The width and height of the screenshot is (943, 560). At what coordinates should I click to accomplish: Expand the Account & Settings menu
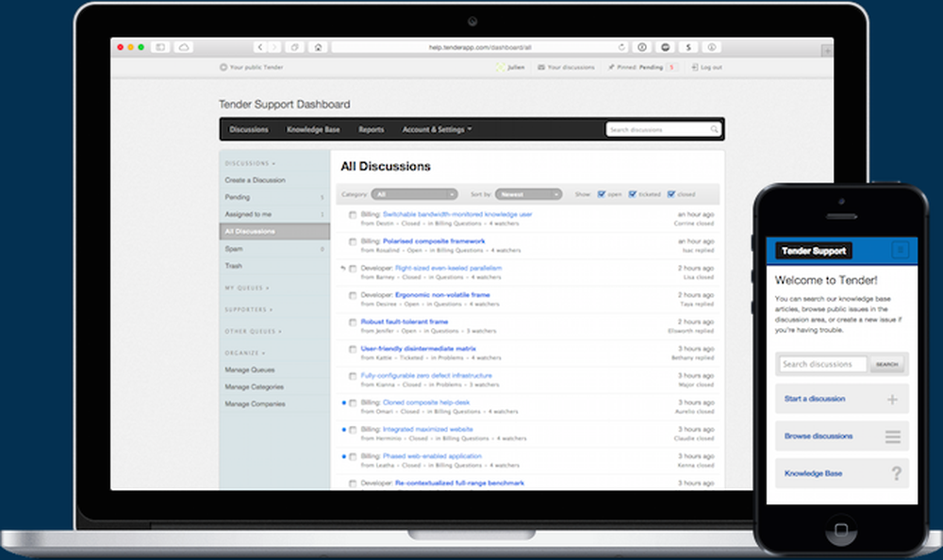[434, 129]
